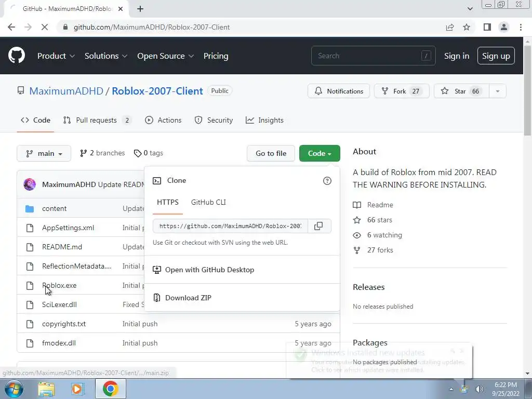Image resolution: width=532 pixels, height=399 pixels.
Task: Expand the Open Source menu
Action: tap(166, 56)
